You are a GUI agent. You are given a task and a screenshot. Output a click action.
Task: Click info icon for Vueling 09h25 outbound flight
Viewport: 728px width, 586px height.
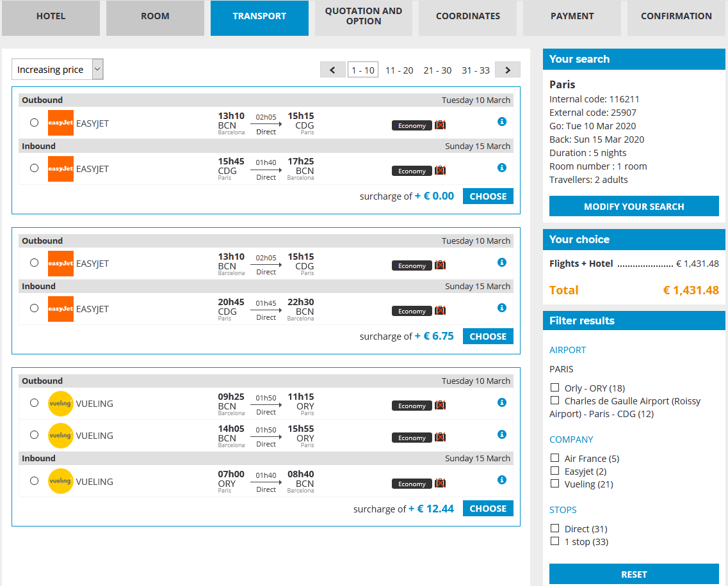point(502,402)
